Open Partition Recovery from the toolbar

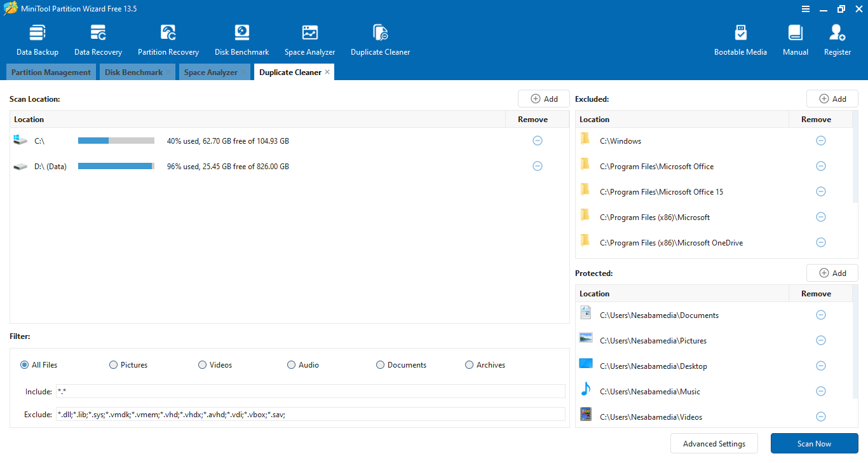click(x=168, y=41)
